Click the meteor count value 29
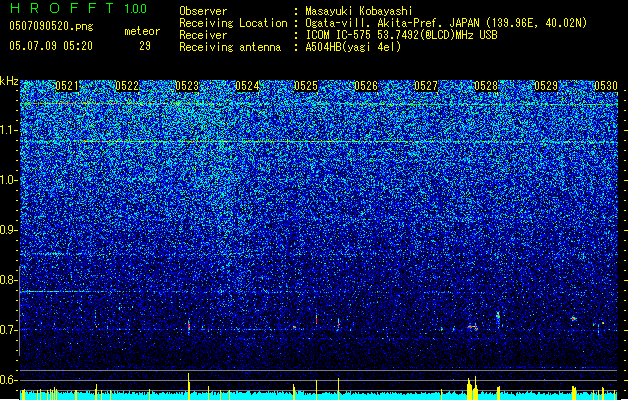Image resolution: width=629 pixels, height=400 pixels. [x=145, y=46]
